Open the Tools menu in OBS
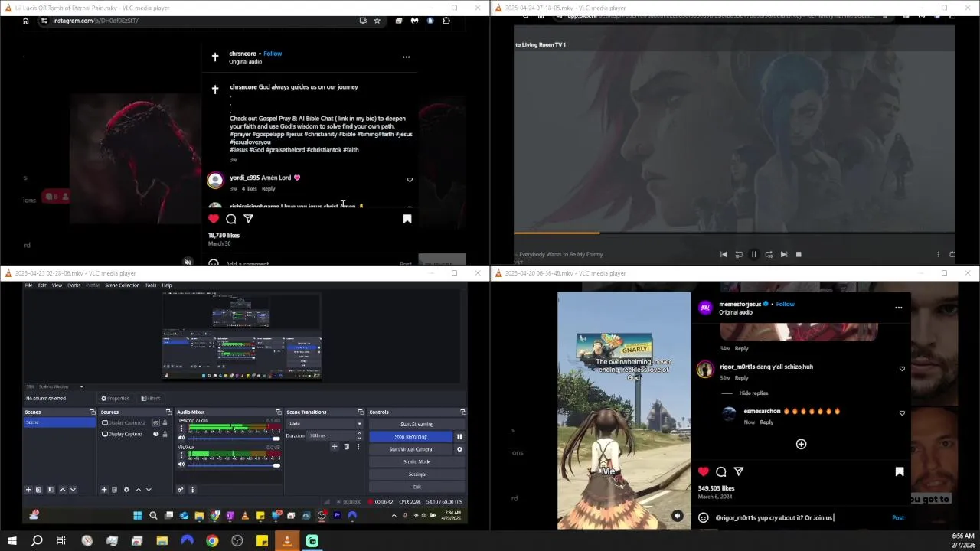 pos(151,285)
